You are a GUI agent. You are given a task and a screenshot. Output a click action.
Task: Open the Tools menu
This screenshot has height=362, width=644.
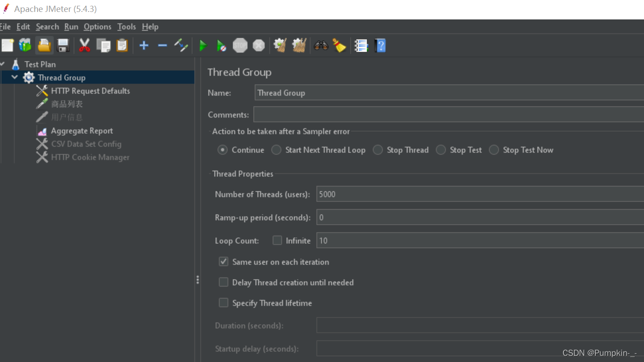(126, 27)
